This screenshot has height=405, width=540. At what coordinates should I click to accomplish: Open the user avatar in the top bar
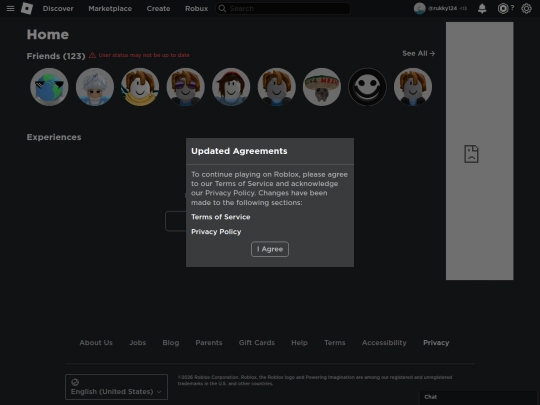click(419, 8)
